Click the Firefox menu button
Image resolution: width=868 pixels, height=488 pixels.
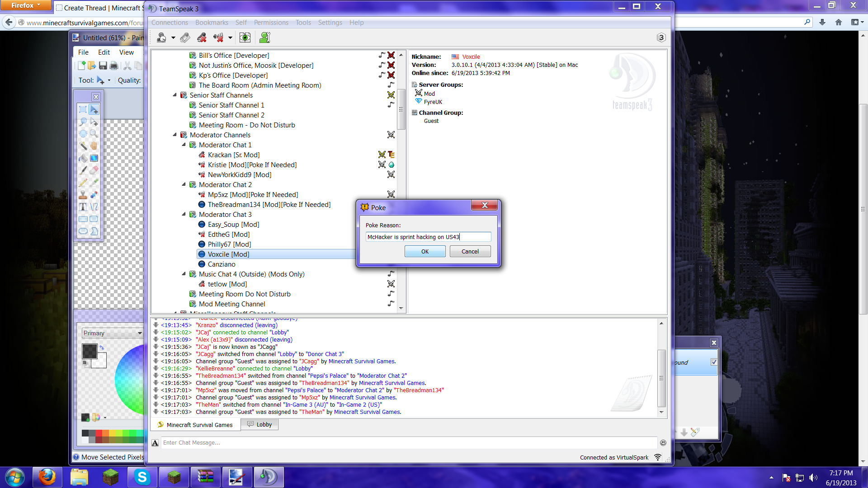coord(25,5)
